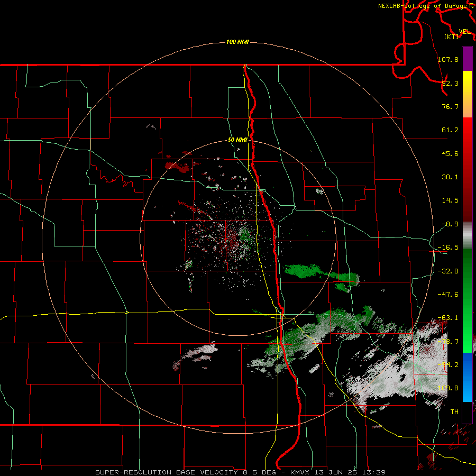Click the 50 NMI range ring label

coord(237,140)
